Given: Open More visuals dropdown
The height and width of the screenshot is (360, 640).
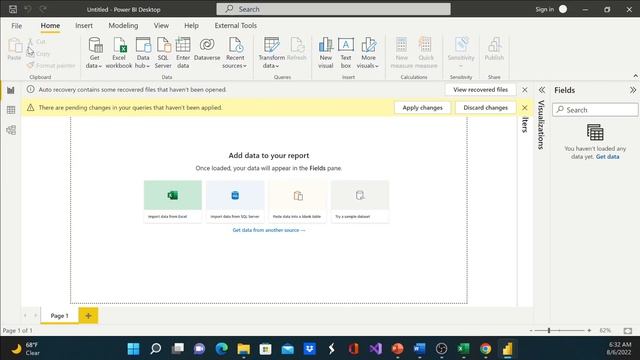Looking at the screenshot, I should (368, 53).
